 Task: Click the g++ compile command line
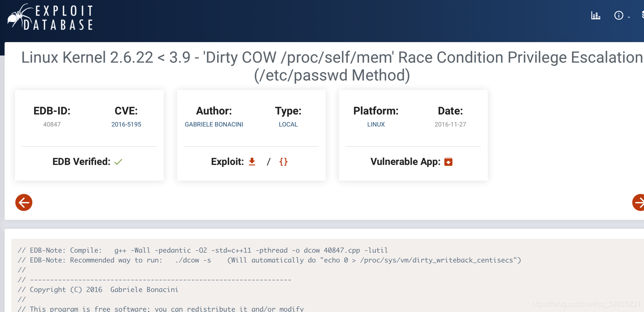[203, 250]
